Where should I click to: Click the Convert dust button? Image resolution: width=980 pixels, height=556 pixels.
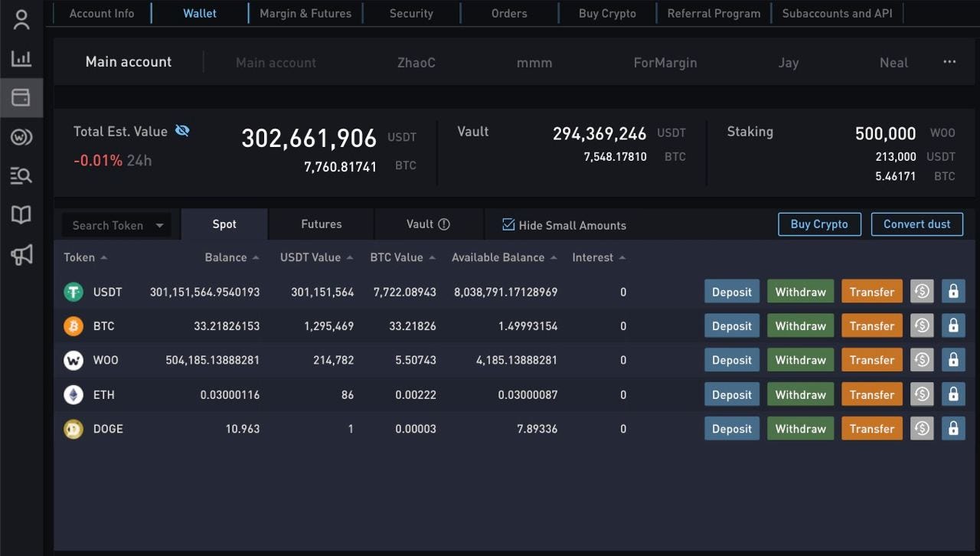point(917,224)
